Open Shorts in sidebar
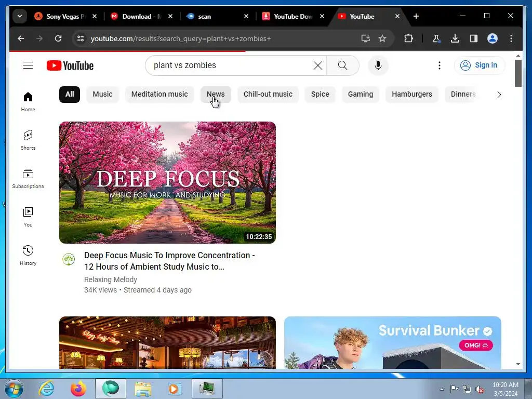Viewport: 532px width, 399px height. tap(28, 140)
